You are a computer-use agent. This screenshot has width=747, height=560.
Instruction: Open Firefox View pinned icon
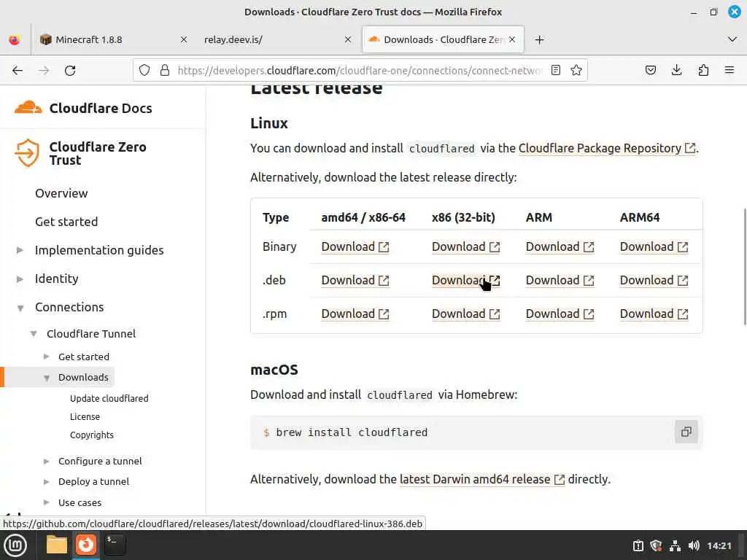(15, 39)
